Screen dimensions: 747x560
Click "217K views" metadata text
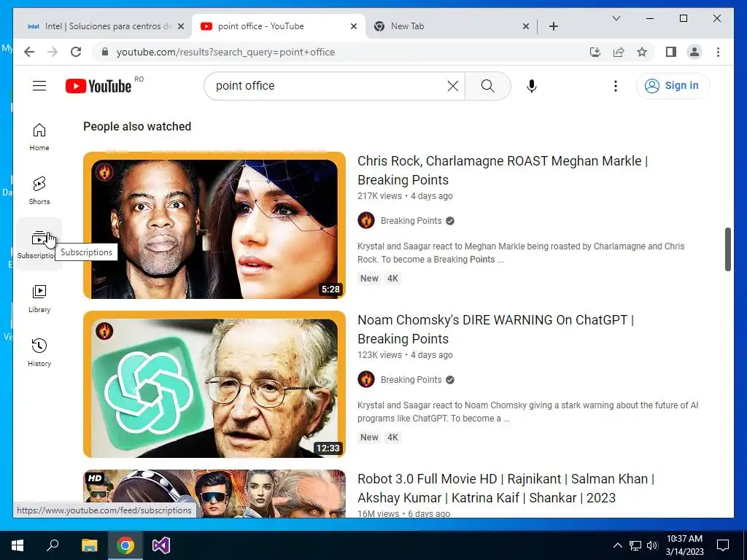coord(379,195)
